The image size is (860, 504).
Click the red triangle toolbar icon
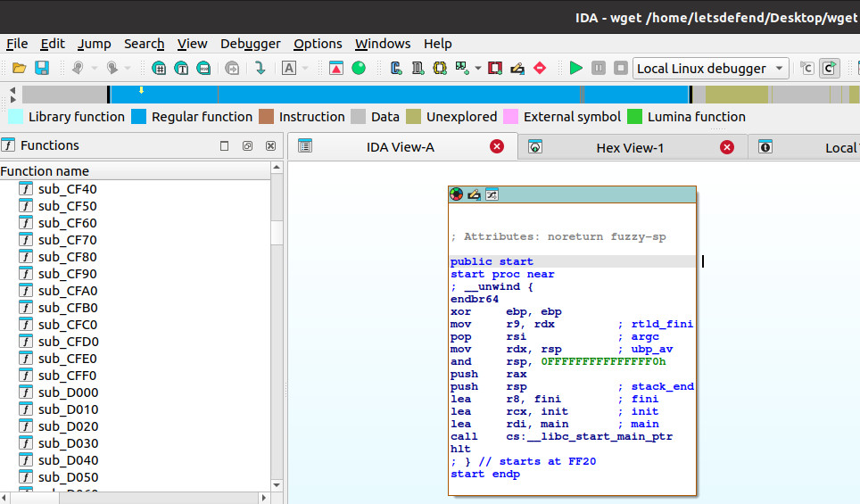336,68
